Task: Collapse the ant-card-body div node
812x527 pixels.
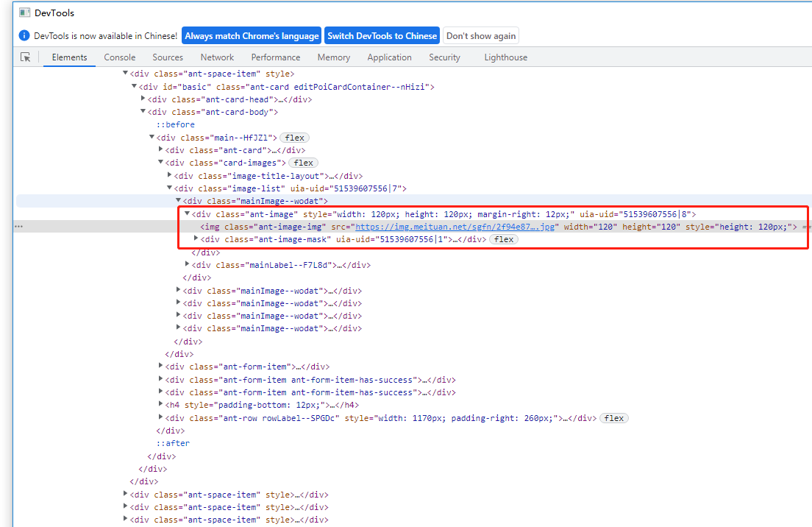Action: pos(143,112)
